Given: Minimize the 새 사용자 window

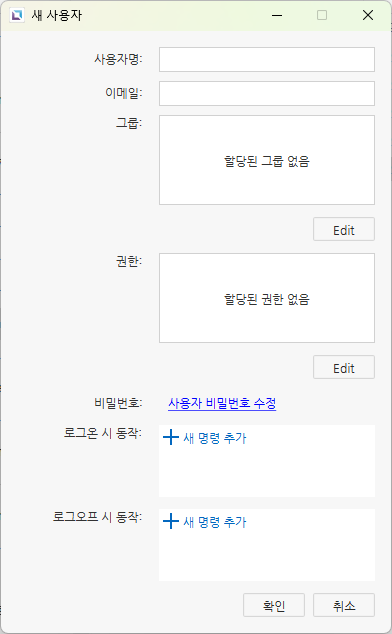Looking at the screenshot, I should [x=277, y=15].
